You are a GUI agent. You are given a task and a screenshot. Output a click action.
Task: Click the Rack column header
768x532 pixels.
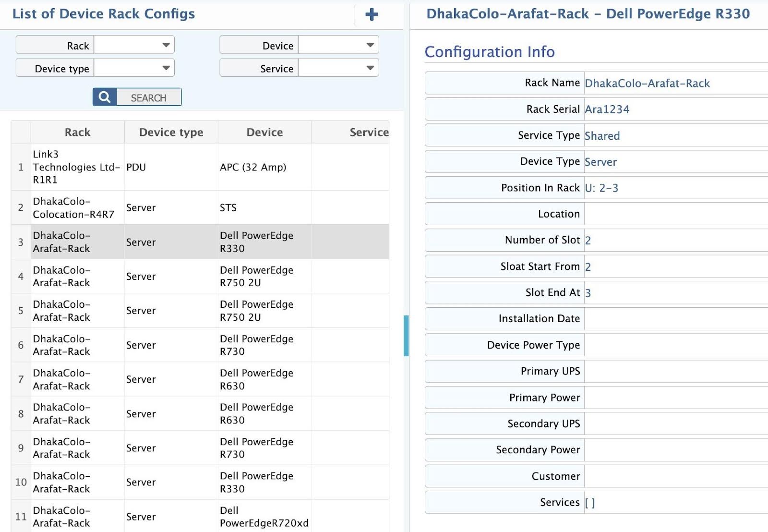click(x=77, y=132)
